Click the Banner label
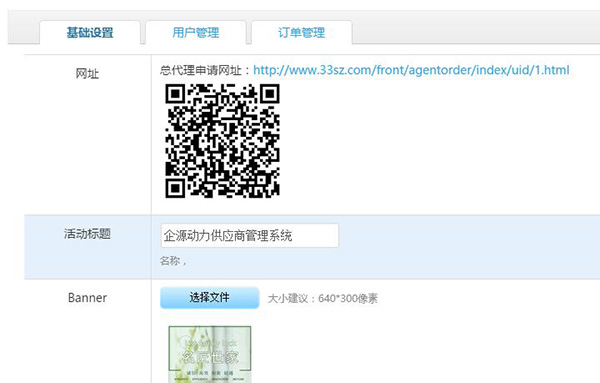 [x=87, y=298]
